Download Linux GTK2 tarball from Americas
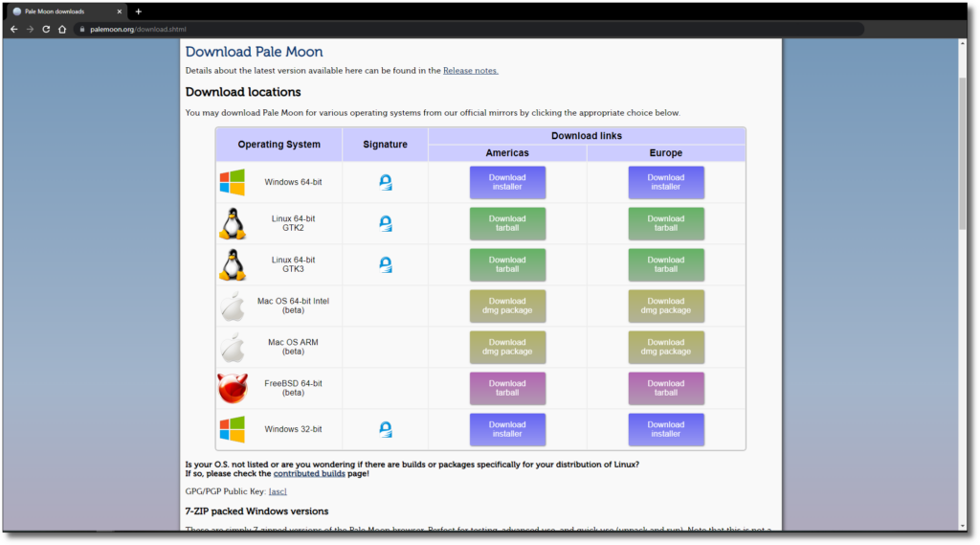This screenshot has width=980, height=545. [x=507, y=223]
